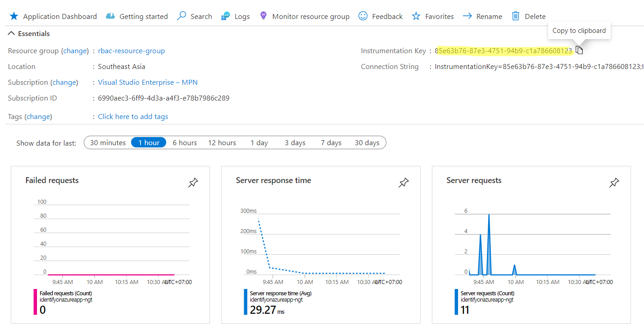The image size is (644, 330).
Task: Pin the Server requests chart
Action: tap(614, 183)
